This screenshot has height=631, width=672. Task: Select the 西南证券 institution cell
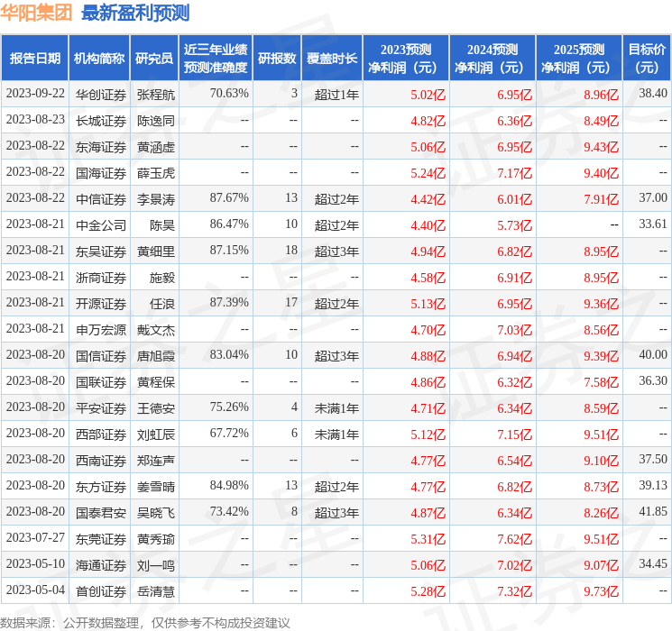click(x=101, y=461)
